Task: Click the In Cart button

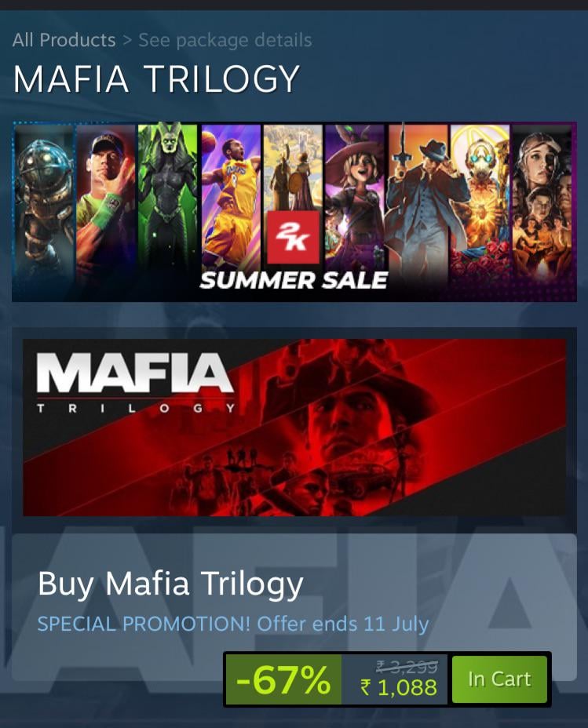Action: (x=499, y=679)
